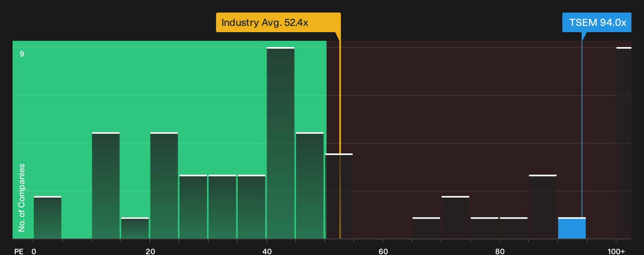Click the x-axis label 100+

click(x=616, y=251)
